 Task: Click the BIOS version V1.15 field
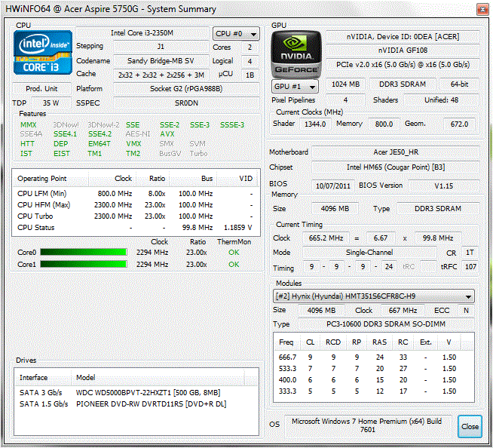click(x=444, y=186)
